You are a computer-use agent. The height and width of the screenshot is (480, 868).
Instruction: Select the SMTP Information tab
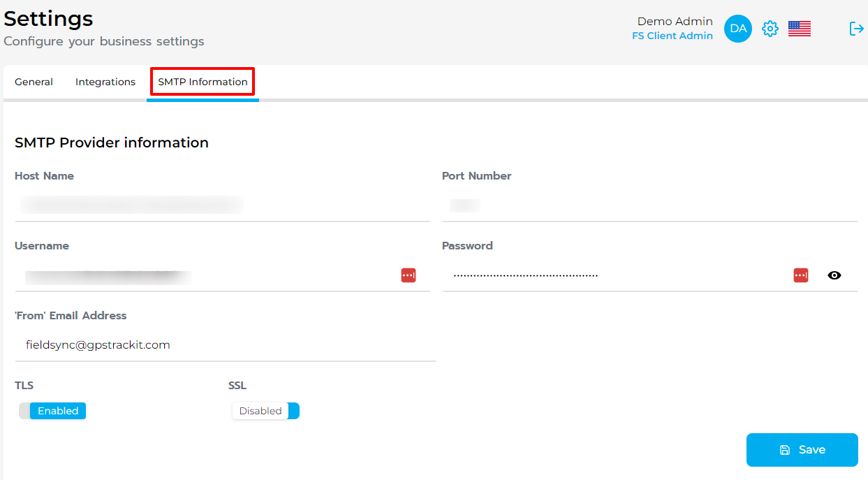coord(202,82)
